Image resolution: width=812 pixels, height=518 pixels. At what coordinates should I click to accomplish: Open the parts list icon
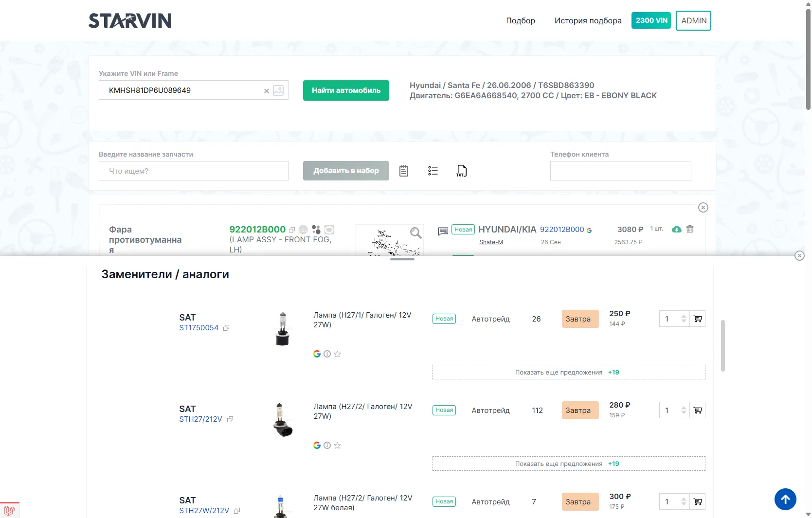click(x=433, y=171)
